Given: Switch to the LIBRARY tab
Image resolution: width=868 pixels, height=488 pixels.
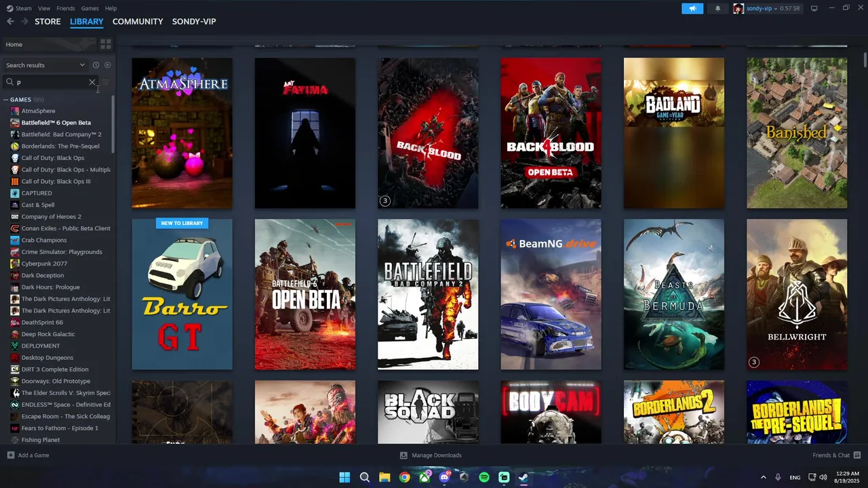Looking at the screenshot, I should tap(87, 22).
